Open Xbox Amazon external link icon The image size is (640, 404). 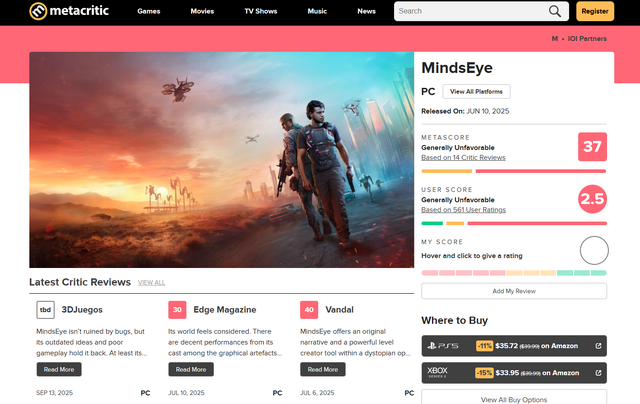(598, 373)
